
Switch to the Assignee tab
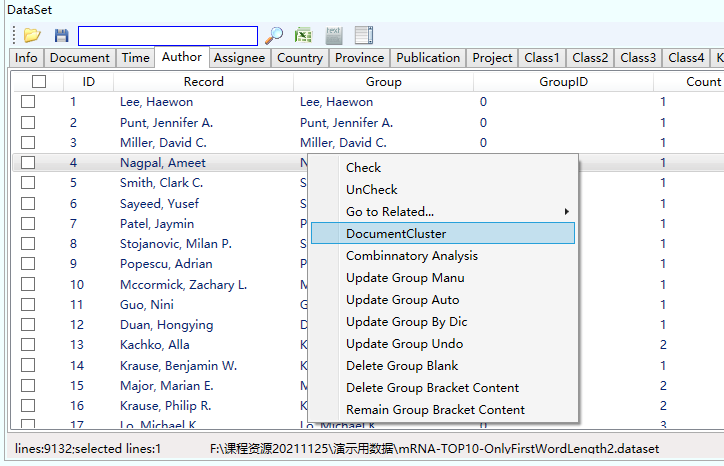[239, 58]
